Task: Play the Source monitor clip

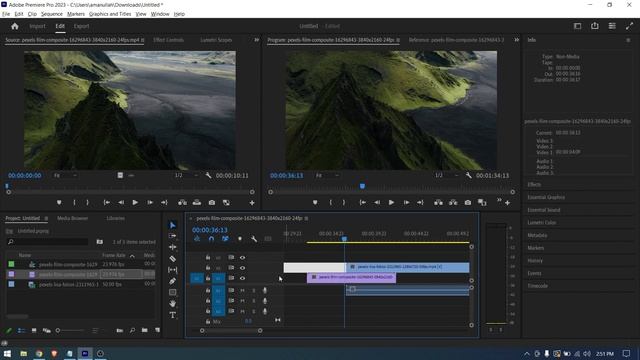Action: [x=135, y=202]
